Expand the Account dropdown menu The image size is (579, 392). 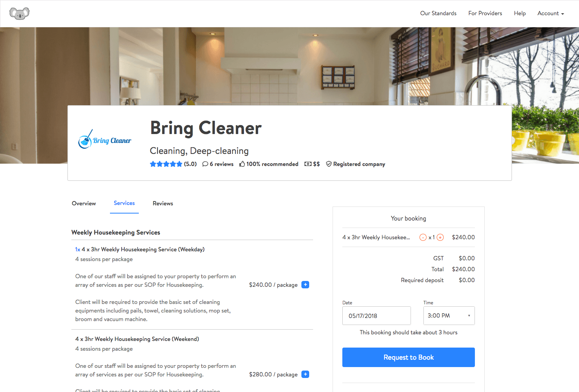pyautogui.click(x=551, y=13)
